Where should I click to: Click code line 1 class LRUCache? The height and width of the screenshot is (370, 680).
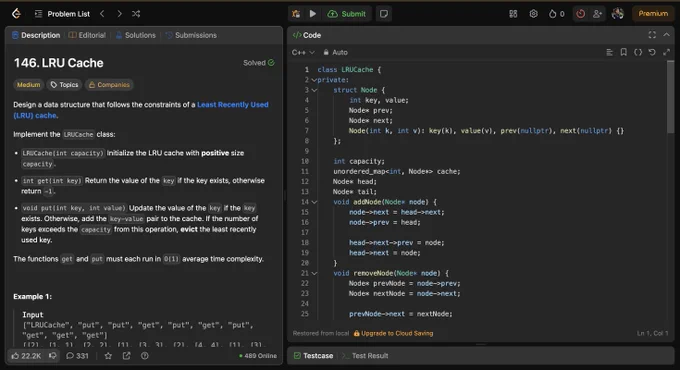pyautogui.click(x=349, y=70)
